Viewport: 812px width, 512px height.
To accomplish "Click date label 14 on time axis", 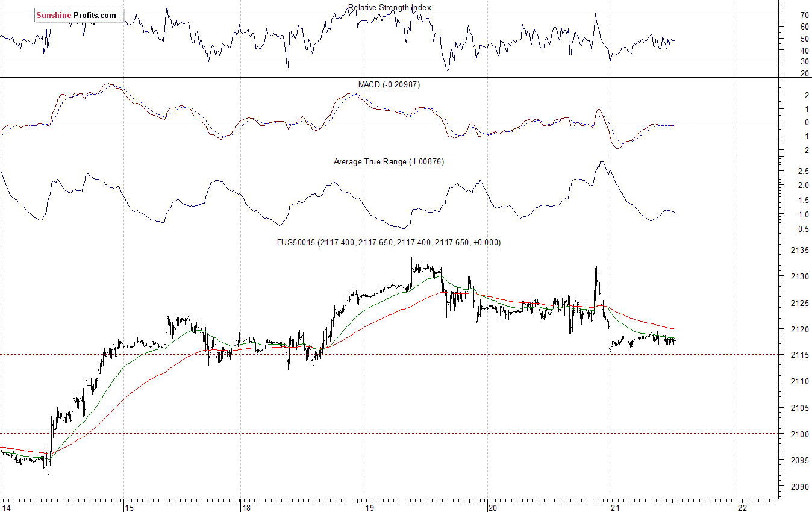I will 6,507.
